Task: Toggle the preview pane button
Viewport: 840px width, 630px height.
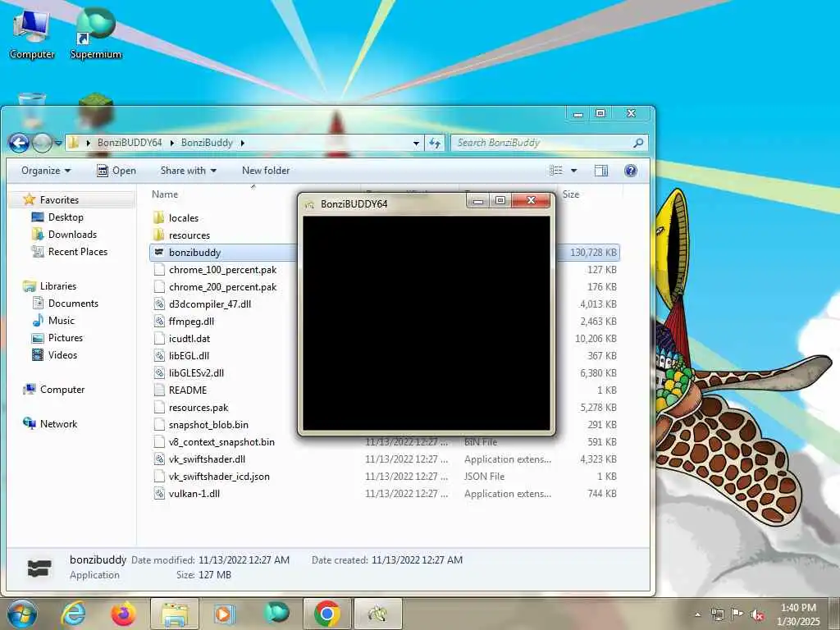Action: [x=601, y=171]
